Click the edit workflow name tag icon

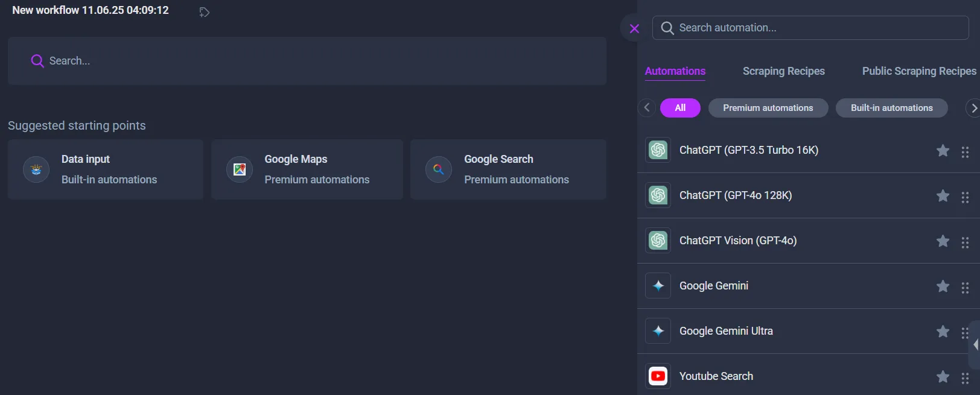pyautogui.click(x=204, y=12)
